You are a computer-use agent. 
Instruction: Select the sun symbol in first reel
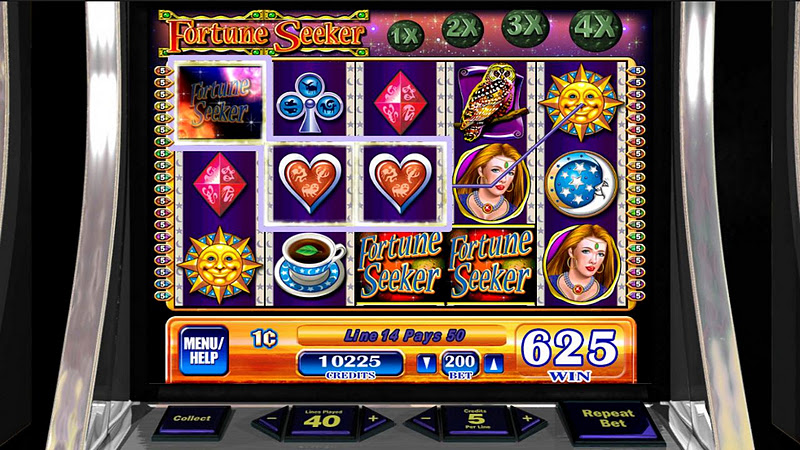[219, 265]
